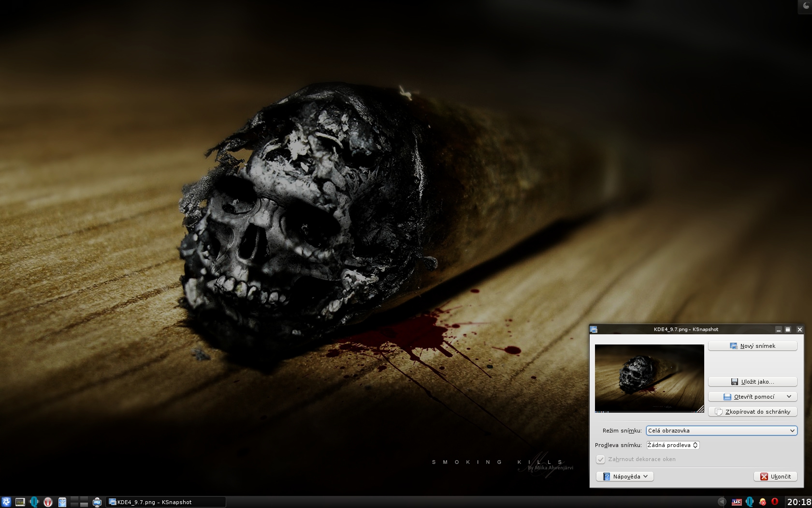812x508 pixels.
Task: Click the snapshot preview thumbnail
Action: click(649, 378)
